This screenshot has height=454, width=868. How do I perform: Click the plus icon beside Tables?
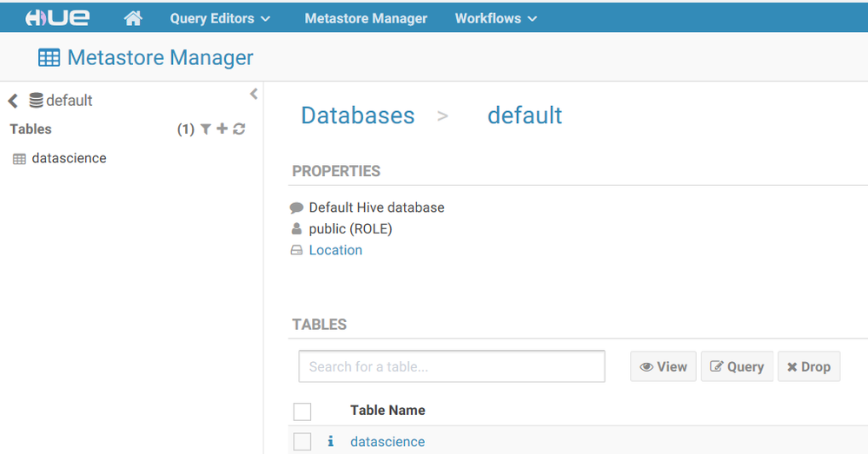click(222, 129)
